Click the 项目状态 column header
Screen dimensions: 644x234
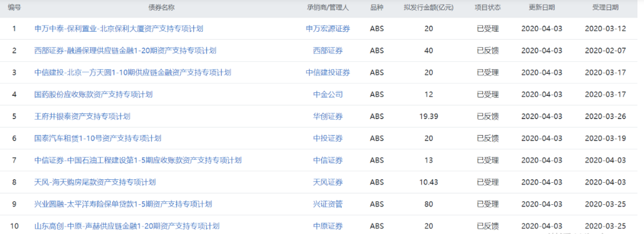pyautogui.click(x=488, y=7)
